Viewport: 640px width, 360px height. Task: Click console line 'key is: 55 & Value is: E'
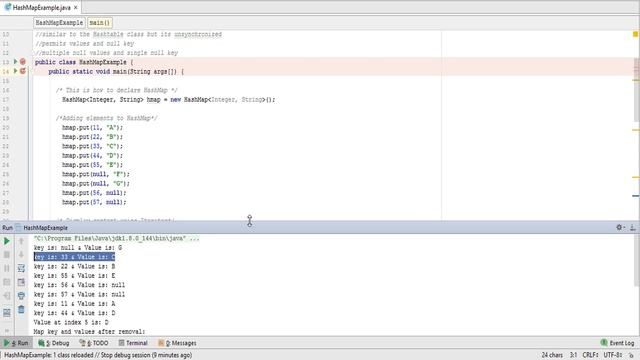coord(74,276)
